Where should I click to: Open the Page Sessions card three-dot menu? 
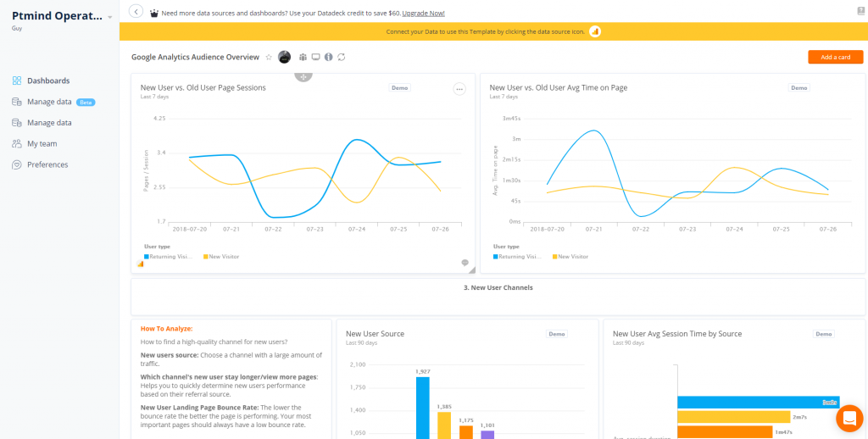pyautogui.click(x=459, y=89)
